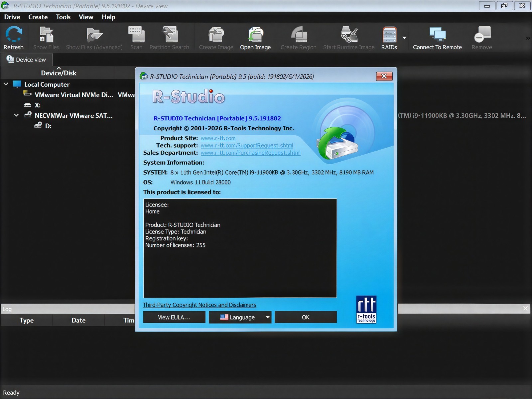This screenshot has height=399, width=532.
Task: Click the NECVMWar VMware SATA device icon
Action: 28,115
